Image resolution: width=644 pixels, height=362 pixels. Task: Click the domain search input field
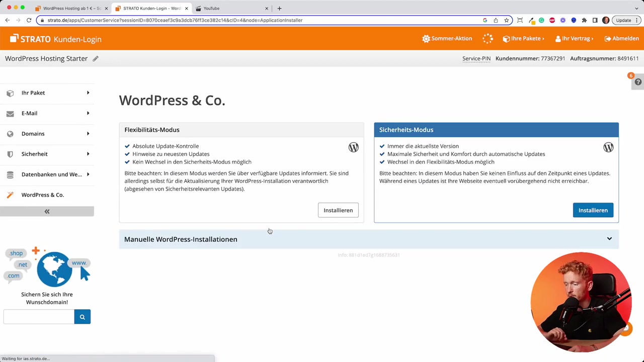tap(39, 317)
